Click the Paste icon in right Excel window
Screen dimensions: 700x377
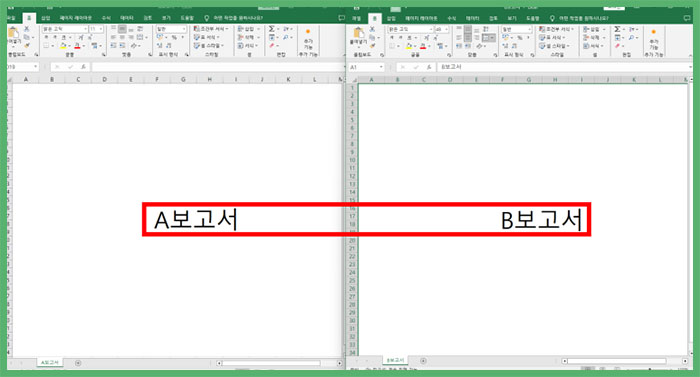[x=359, y=33]
